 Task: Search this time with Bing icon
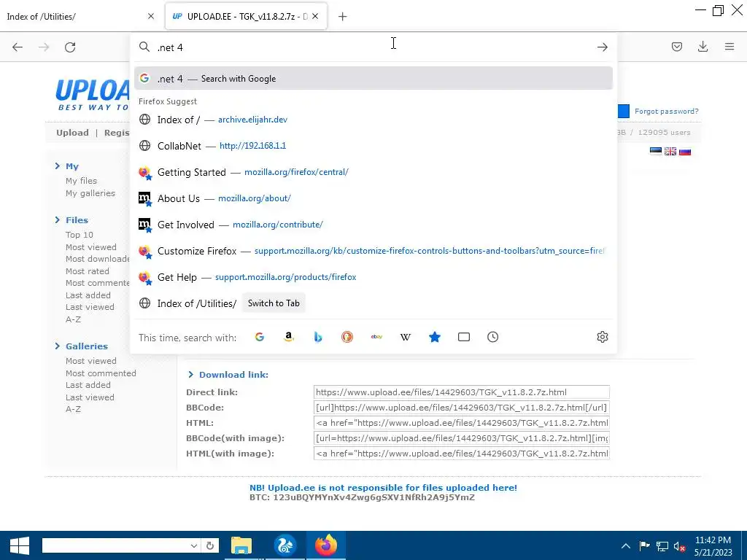(x=318, y=337)
